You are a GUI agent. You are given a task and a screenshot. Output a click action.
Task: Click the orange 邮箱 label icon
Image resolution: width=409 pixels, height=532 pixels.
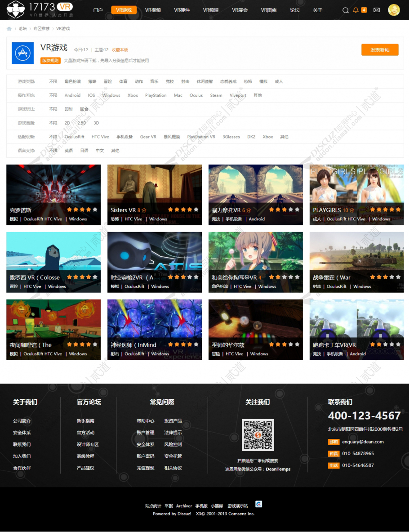333,442
